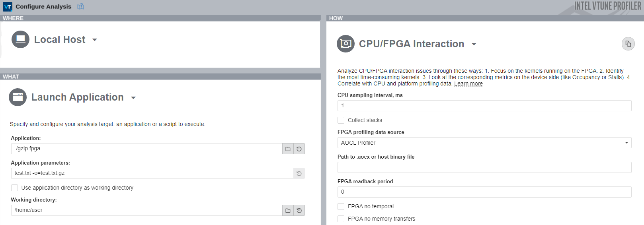644x225 pixels.
Task: Browse for Application file folder icon
Action: 288,149
